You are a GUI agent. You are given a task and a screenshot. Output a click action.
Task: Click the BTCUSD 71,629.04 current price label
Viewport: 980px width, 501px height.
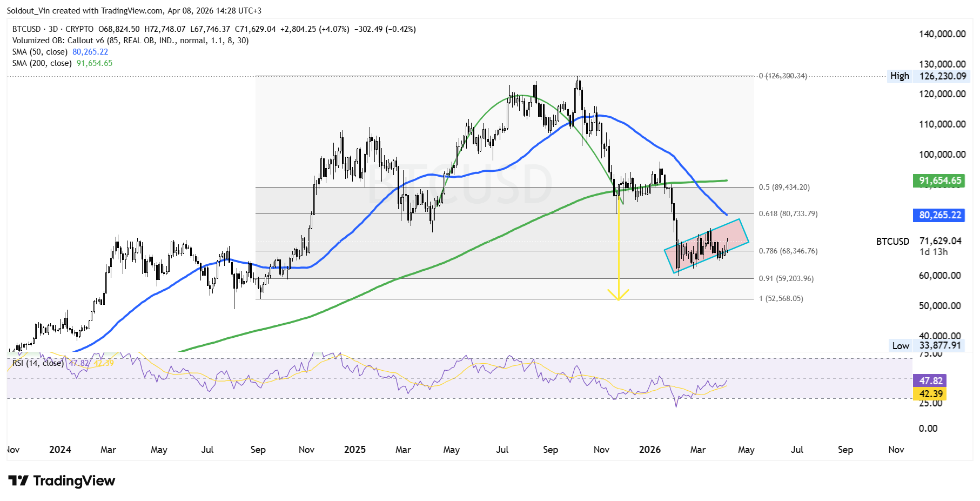(x=918, y=242)
